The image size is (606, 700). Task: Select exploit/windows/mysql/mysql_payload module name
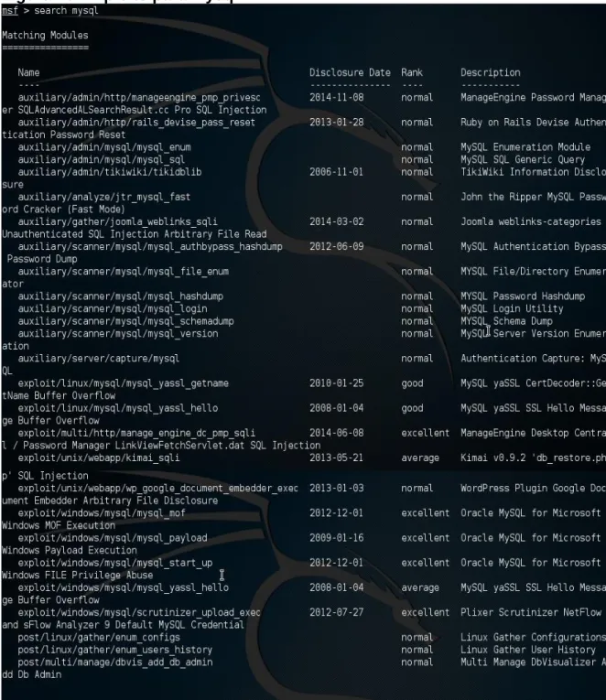click(x=113, y=538)
